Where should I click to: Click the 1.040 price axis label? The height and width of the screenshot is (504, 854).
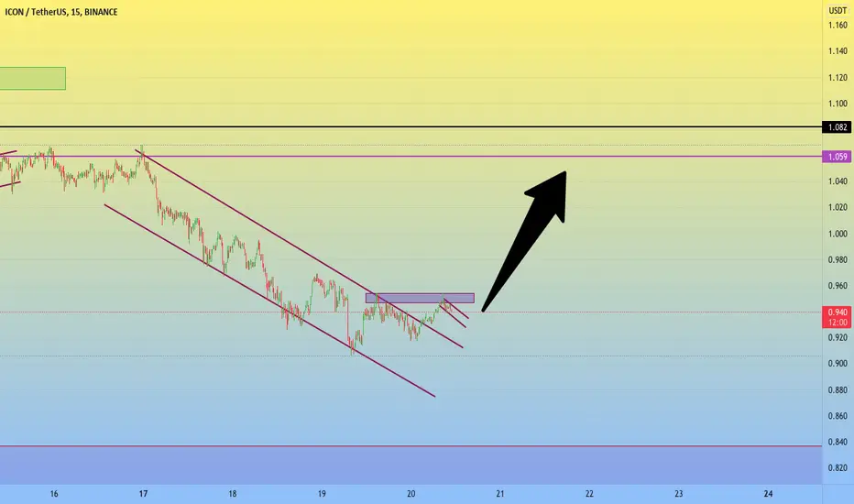[x=838, y=181]
